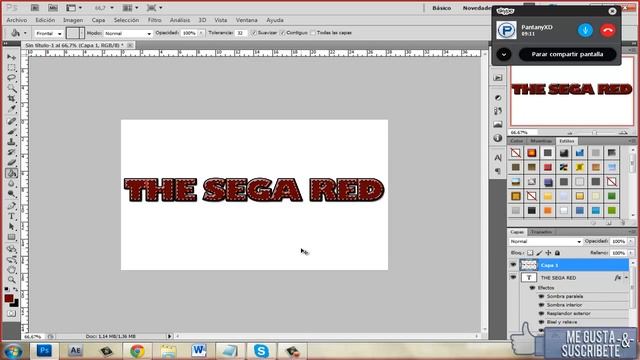
Task: Select the Crop tool
Action: (x=11, y=98)
